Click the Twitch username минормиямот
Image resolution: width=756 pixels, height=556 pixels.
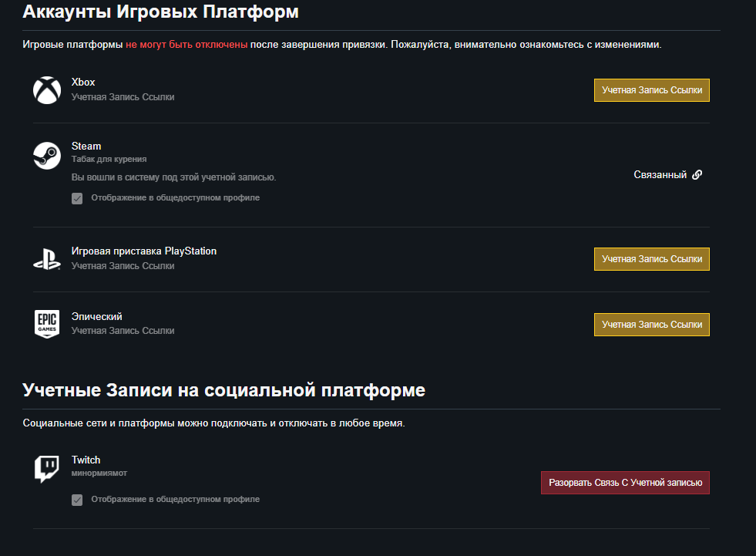tap(99, 473)
